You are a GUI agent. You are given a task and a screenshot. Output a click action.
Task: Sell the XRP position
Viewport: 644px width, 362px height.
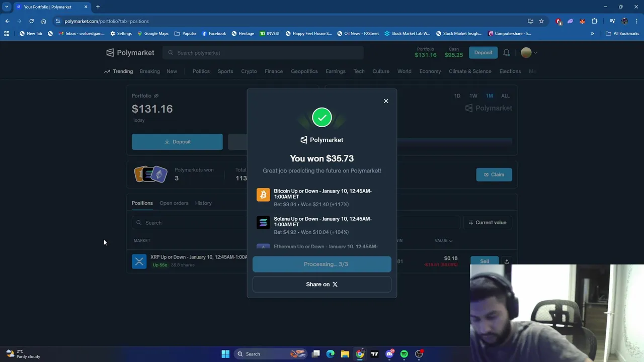[x=485, y=261]
